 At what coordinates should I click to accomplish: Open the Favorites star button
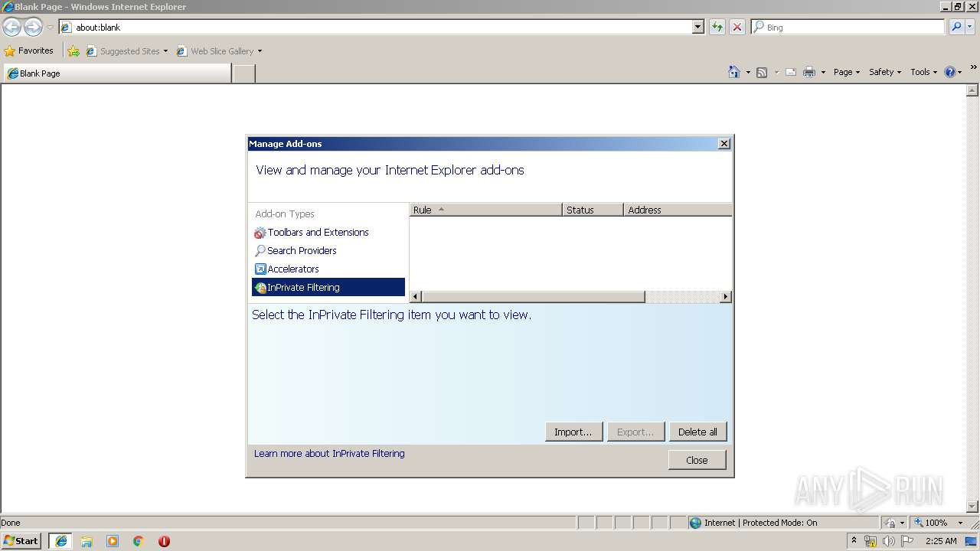click(29, 51)
